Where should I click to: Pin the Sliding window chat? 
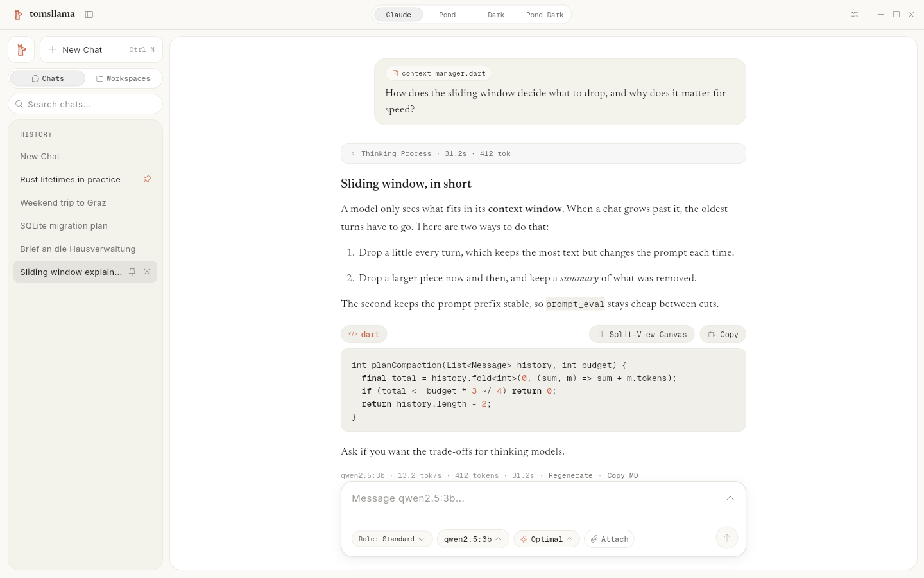click(x=132, y=272)
